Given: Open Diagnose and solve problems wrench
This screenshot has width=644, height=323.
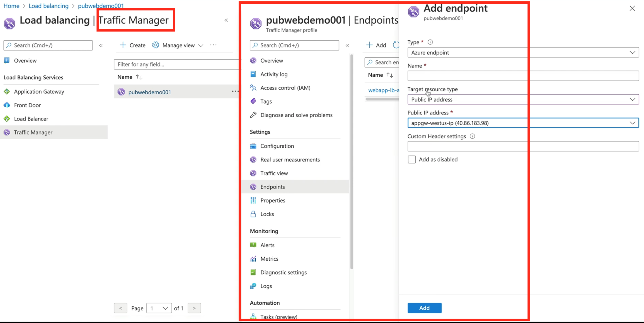Looking at the screenshot, I should [253, 115].
